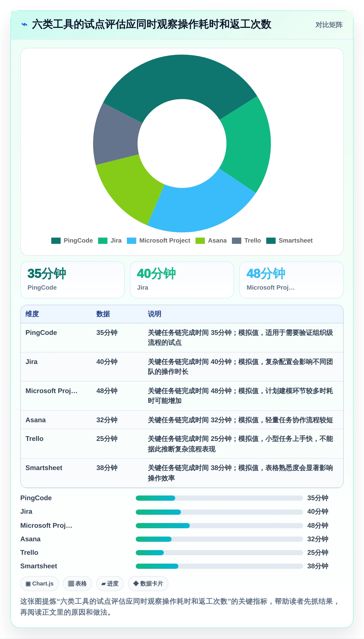This screenshot has width=364, height=639.
Task: Select the Trello description mentioning 小型任务上手快
Action: click(240, 444)
